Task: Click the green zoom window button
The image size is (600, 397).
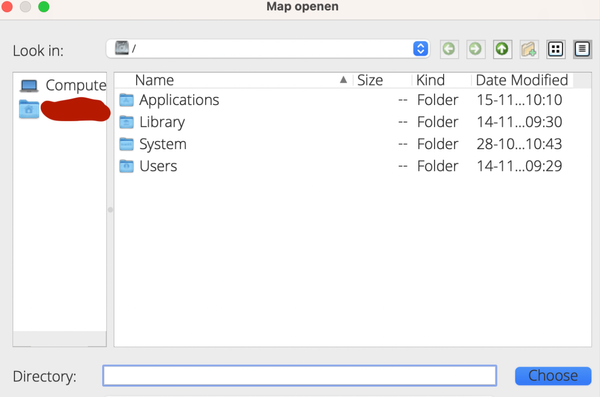Action: tap(44, 7)
